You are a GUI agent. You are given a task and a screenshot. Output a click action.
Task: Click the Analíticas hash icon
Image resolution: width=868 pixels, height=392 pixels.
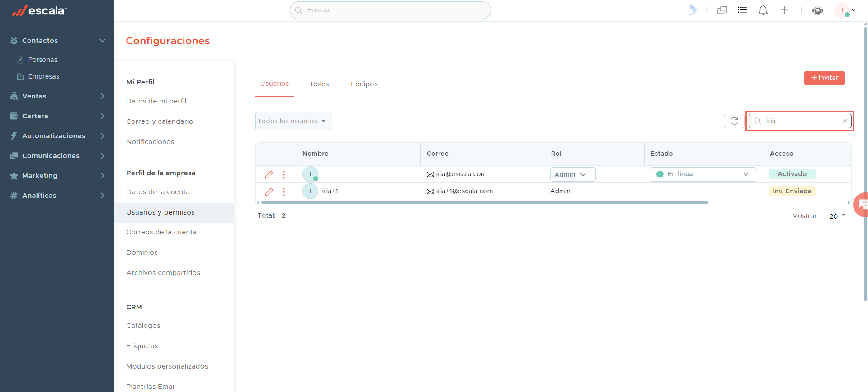pos(14,196)
